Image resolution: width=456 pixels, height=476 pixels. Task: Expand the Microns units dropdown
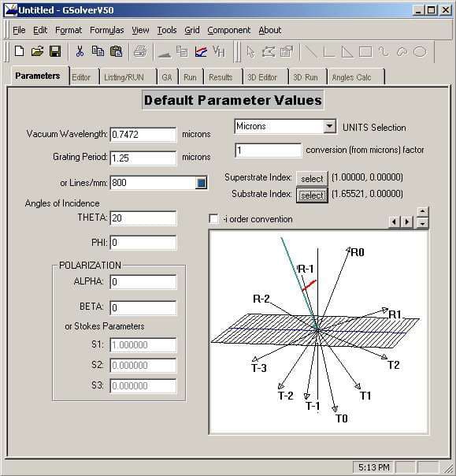pyautogui.click(x=329, y=126)
